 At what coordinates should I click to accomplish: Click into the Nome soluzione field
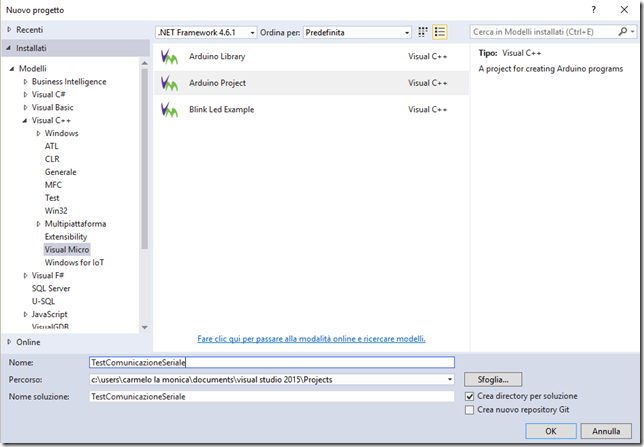272,396
